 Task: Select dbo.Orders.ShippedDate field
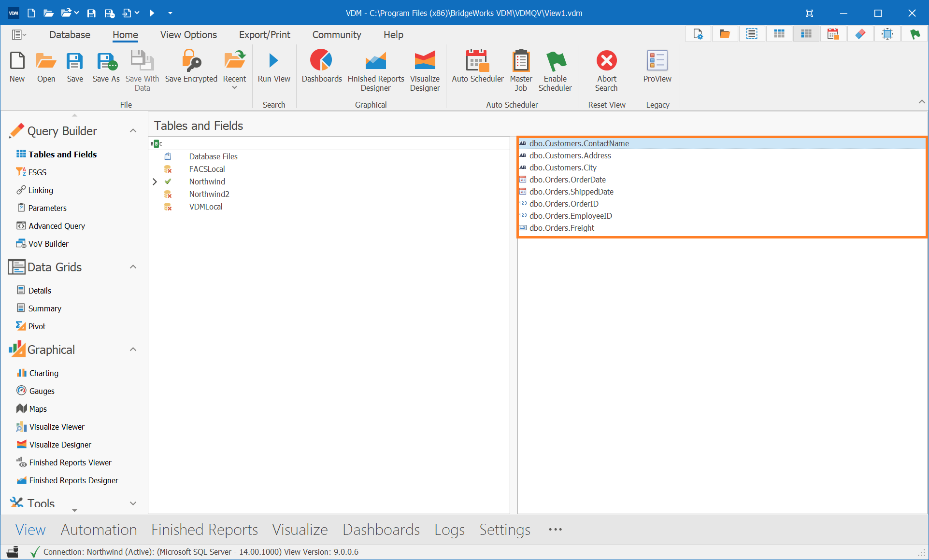pyautogui.click(x=571, y=192)
